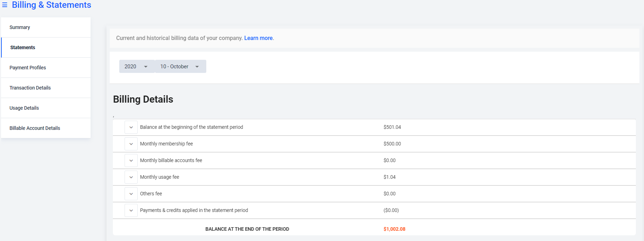Expand Payments & credits applied row
This screenshot has height=241, width=644.
pyautogui.click(x=131, y=211)
